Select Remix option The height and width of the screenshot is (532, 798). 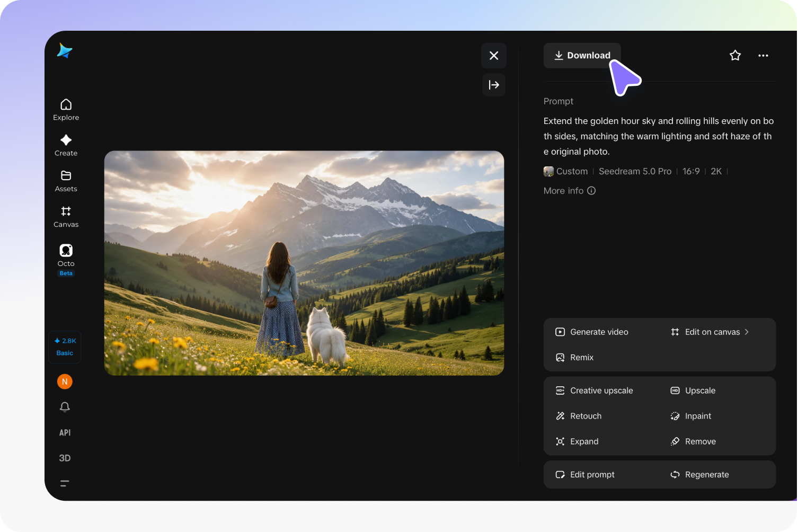(x=574, y=358)
